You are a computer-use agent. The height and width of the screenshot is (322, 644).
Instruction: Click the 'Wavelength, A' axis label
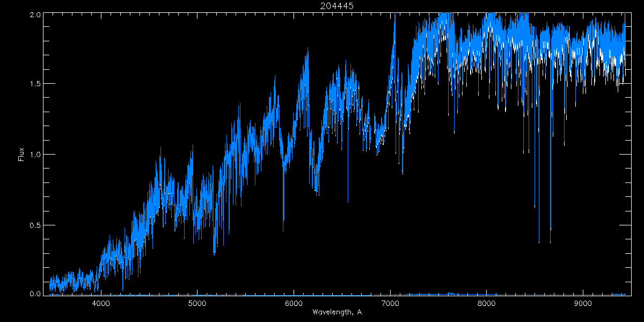pyautogui.click(x=337, y=312)
